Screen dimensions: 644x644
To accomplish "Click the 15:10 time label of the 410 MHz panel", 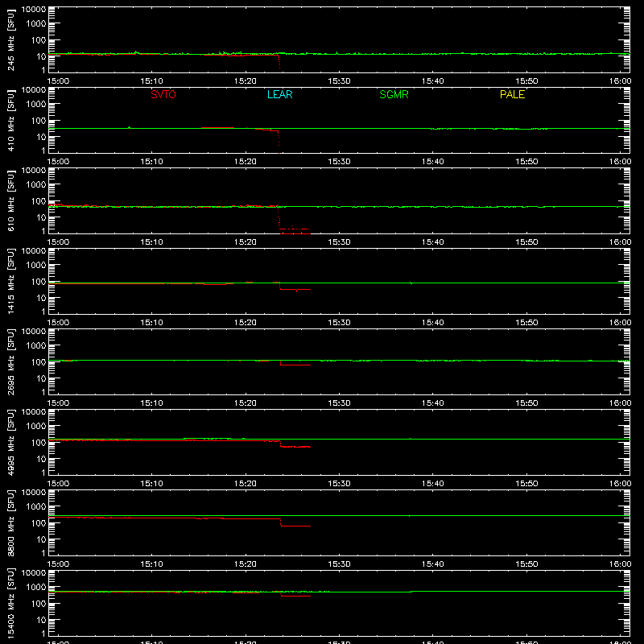I will tap(151, 162).
